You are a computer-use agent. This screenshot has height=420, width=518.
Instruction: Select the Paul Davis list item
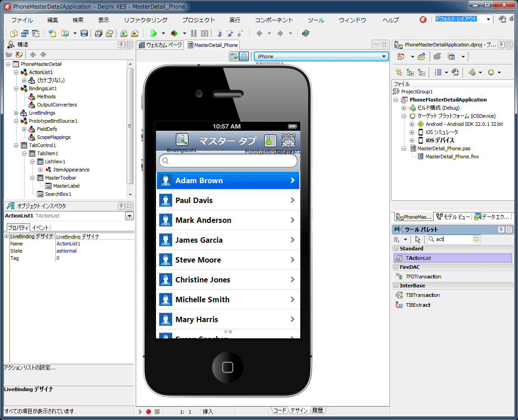click(x=228, y=200)
